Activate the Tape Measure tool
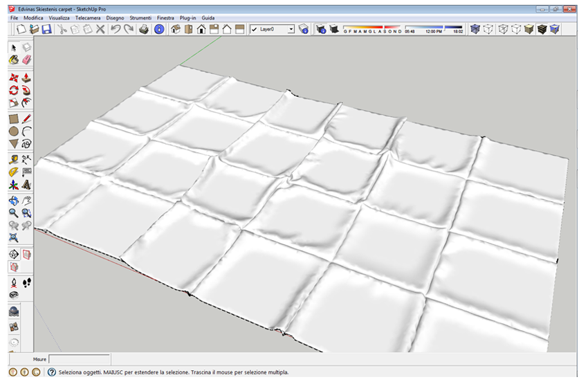588x384 pixels. tap(14, 160)
